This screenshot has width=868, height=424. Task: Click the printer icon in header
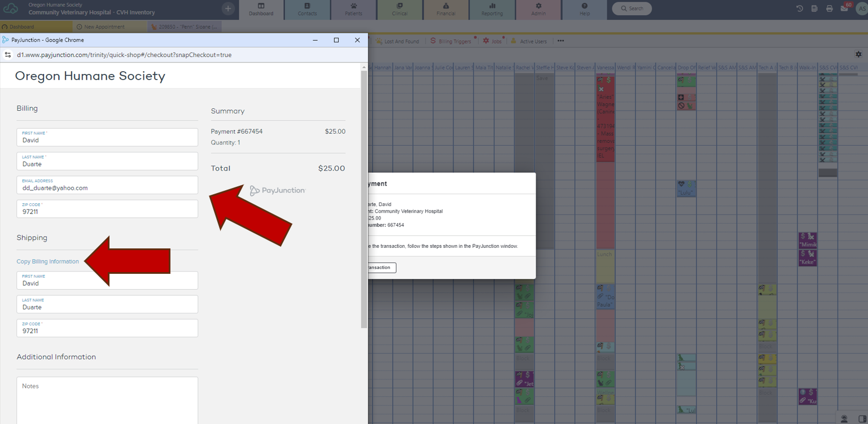pyautogui.click(x=829, y=8)
